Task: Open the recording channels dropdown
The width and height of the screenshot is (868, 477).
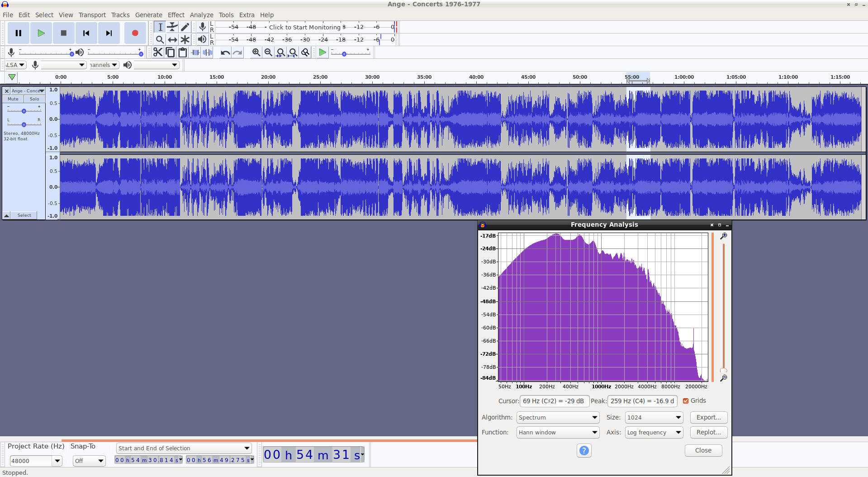Action: tap(104, 65)
